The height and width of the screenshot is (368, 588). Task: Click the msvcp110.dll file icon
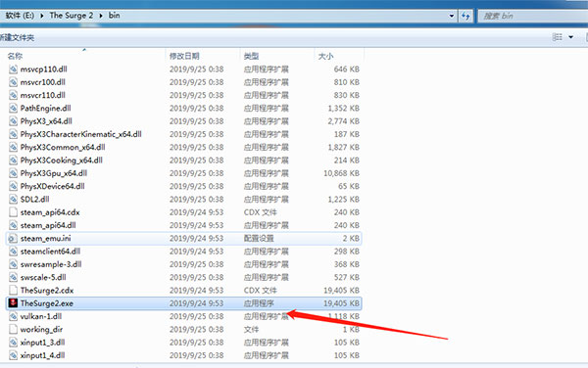(x=13, y=69)
